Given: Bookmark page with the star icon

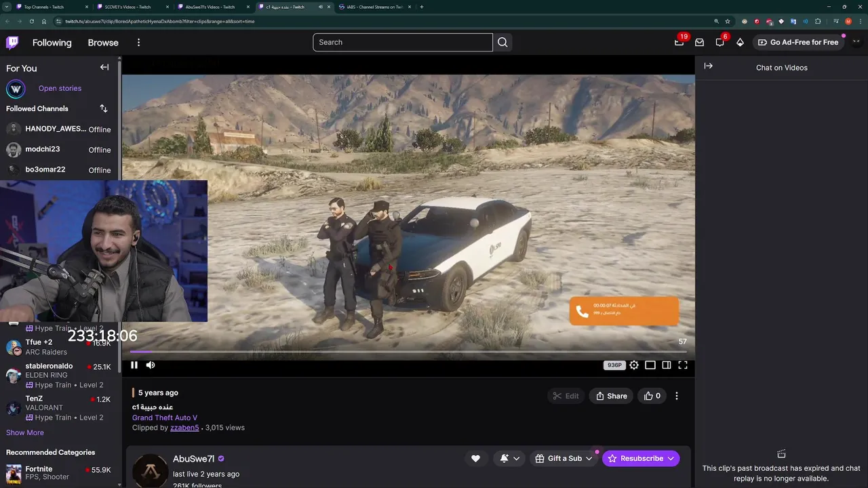Looking at the screenshot, I should coord(728,21).
